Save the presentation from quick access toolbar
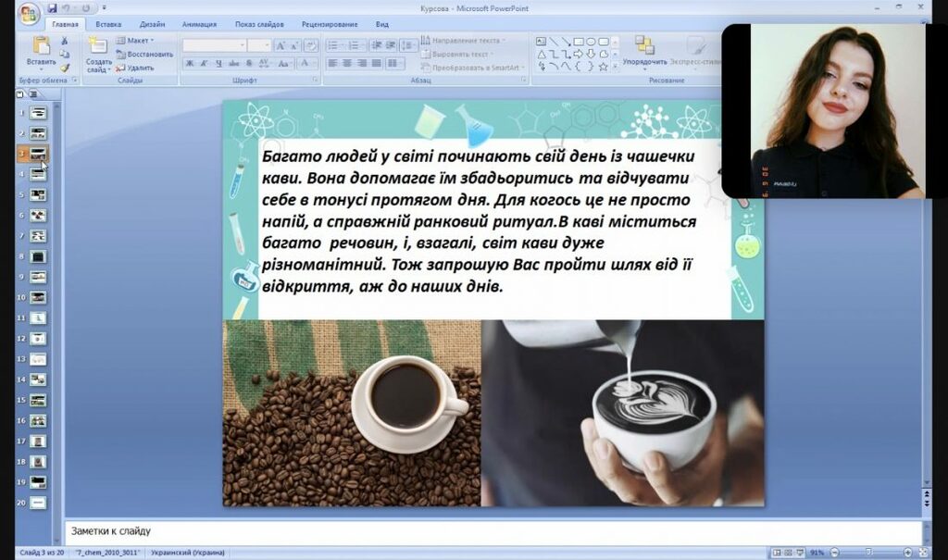Viewport: 948px width, 560px height. (x=53, y=7)
